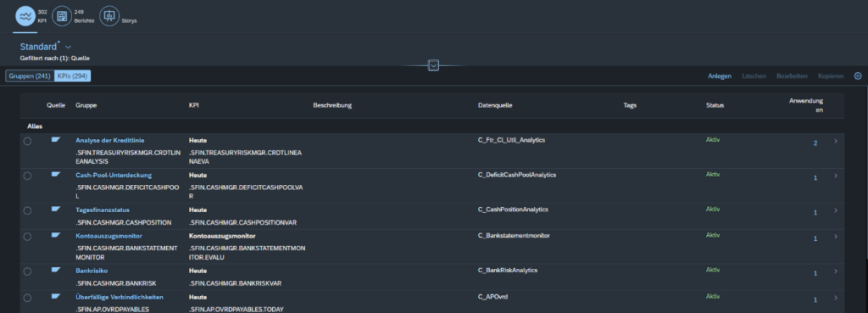Click source flag icon for Cash-Pool-Unterdeckung
This screenshot has width=868, height=313.
coord(55,175)
